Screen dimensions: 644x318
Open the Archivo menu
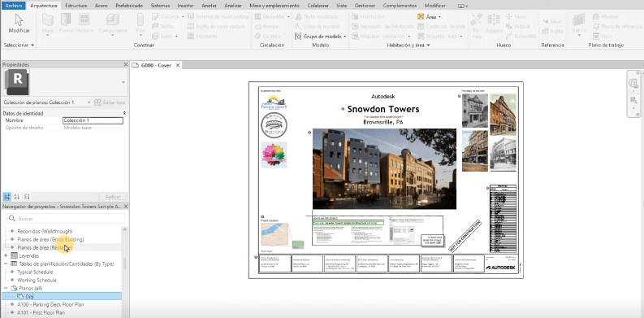point(13,6)
